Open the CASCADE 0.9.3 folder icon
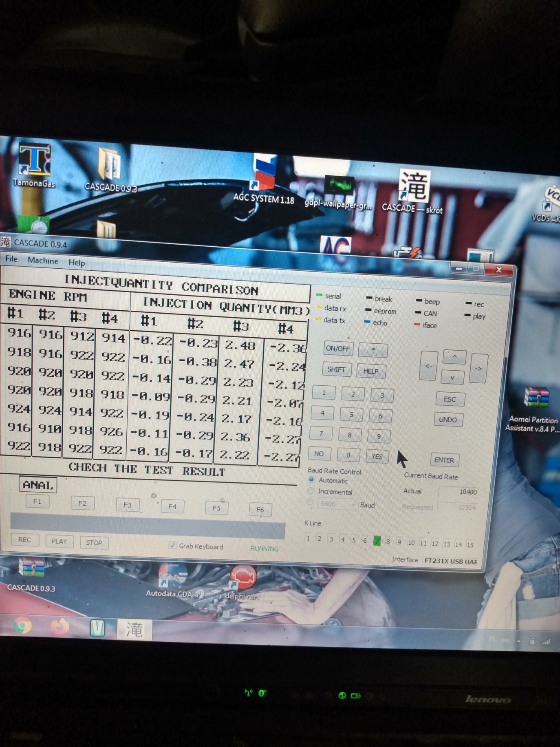This screenshot has width=560, height=747. pyautogui.click(x=110, y=170)
